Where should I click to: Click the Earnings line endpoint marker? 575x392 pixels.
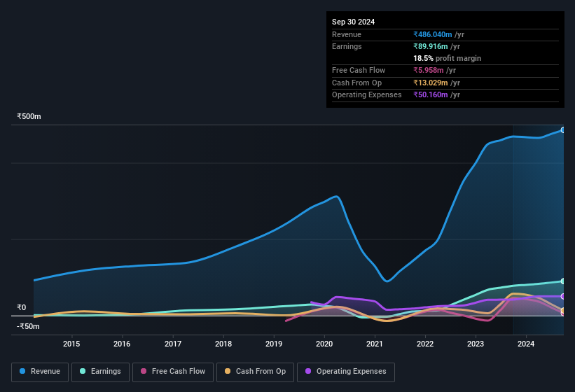(x=563, y=281)
